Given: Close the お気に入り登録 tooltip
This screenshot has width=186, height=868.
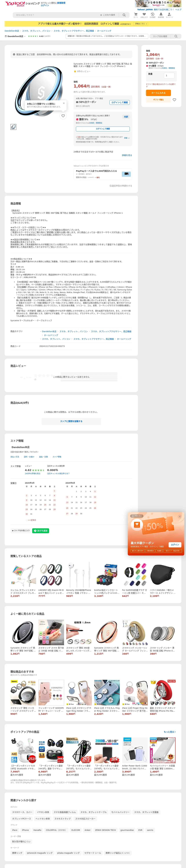Looking at the screenshot, I should 63,103.
